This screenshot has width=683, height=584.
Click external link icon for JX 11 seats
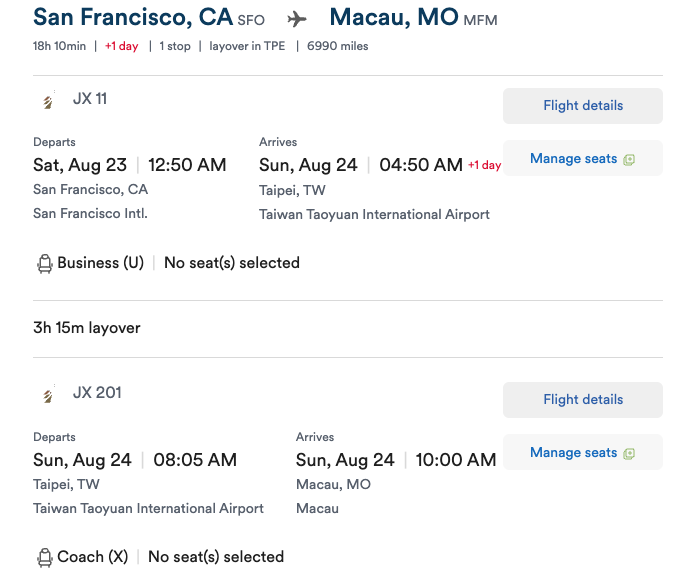pyautogui.click(x=629, y=159)
